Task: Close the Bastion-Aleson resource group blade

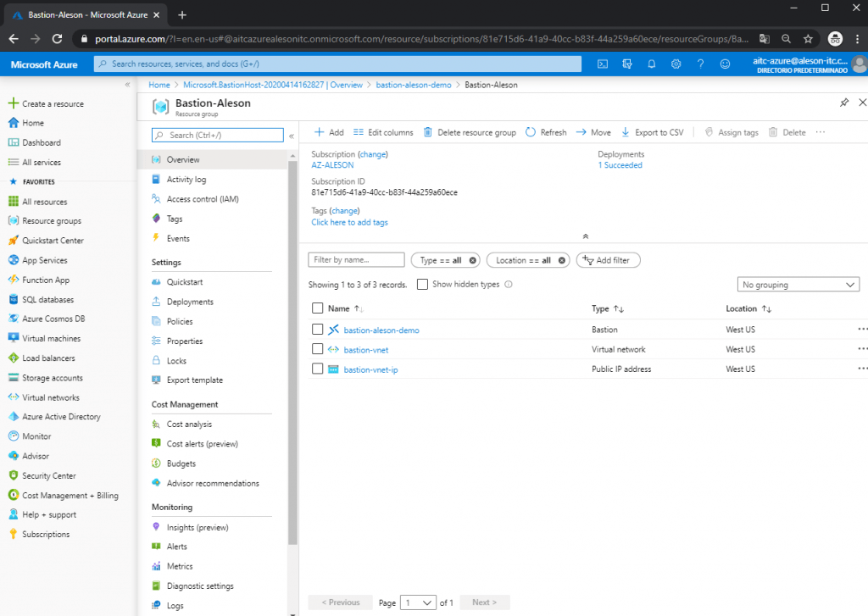Action: tap(862, 103)
